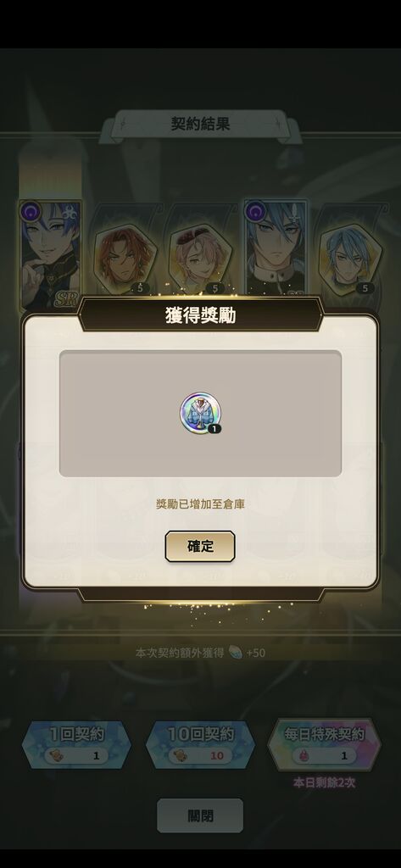
Task: Click the purple attribute icon on SR card
Action: [31, 211]
